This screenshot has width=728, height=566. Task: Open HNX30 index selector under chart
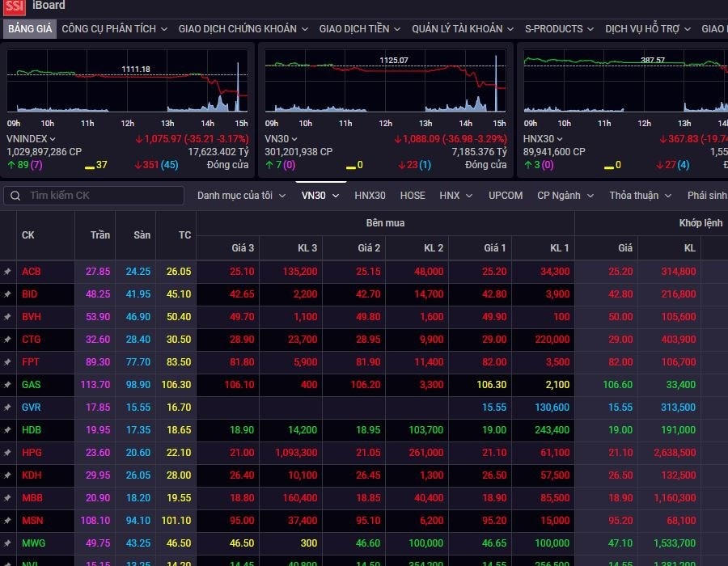[543, 139]
